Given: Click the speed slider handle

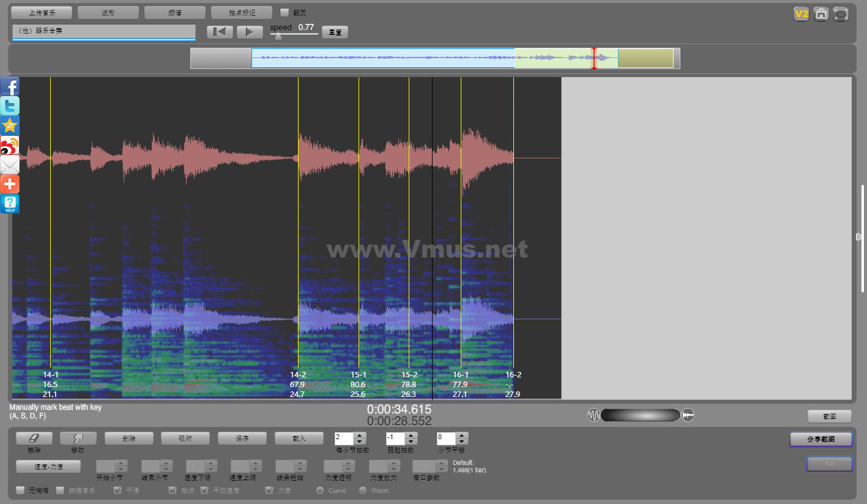Looking at the screenshot, I should point(278,36).
